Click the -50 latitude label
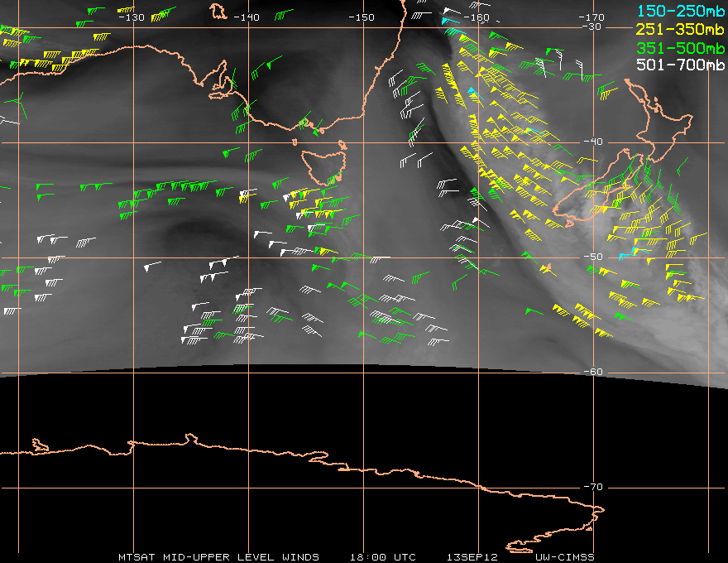The width and height of the screenshot is (728, 563). pos(593,257)
